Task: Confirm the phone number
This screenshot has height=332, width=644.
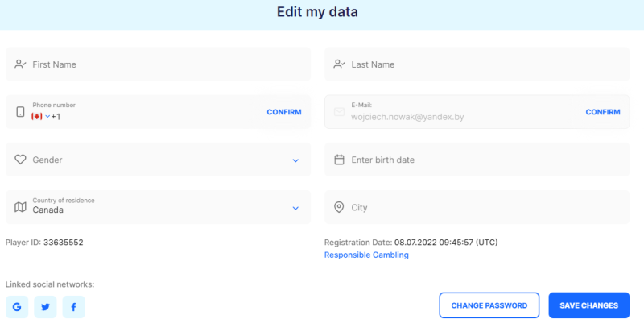Action: [284, 112]
